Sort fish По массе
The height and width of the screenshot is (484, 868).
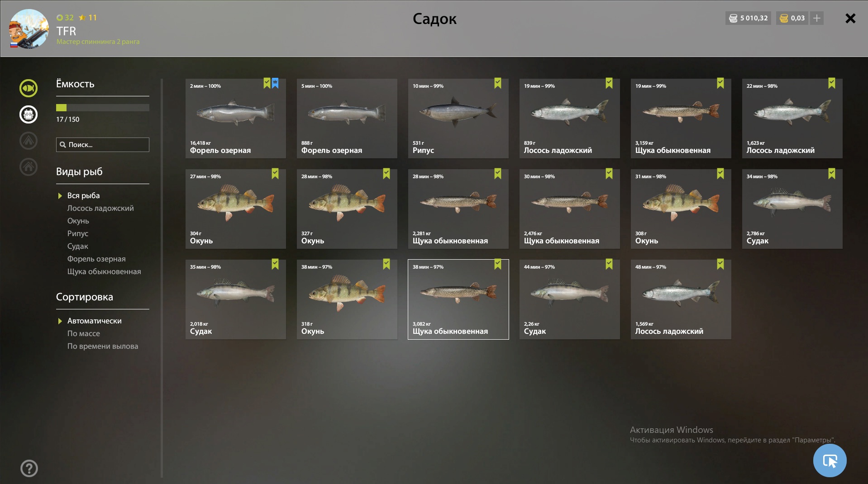pos(84,333)
